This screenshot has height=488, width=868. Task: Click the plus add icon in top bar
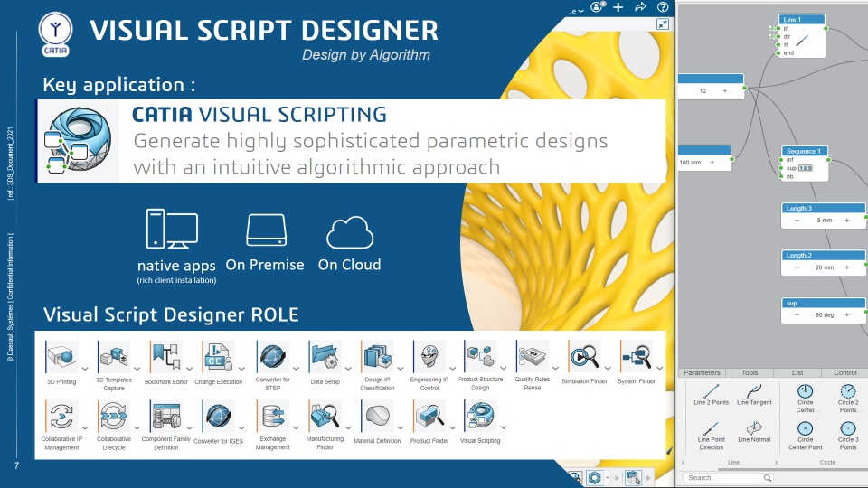pyautogui.click(x=618, y=7)
